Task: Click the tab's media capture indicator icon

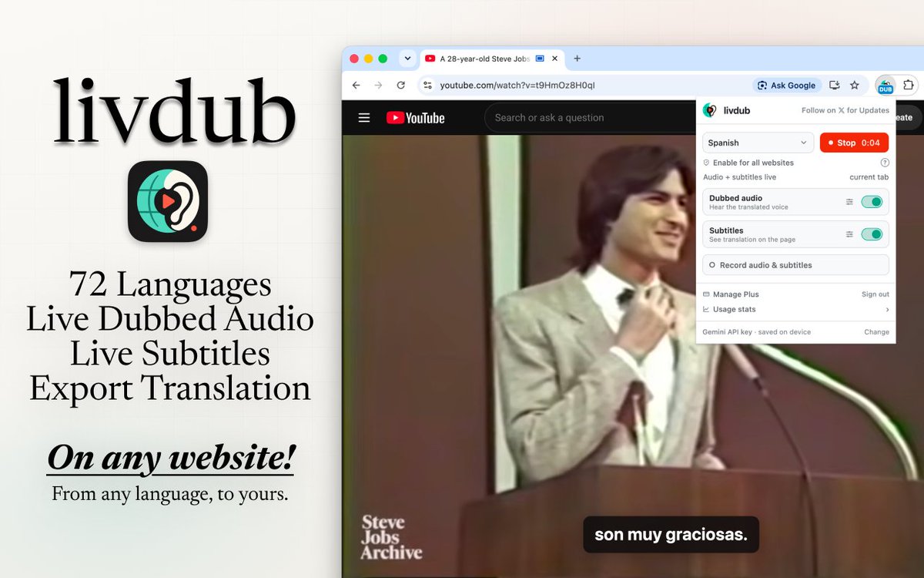Action: [x=540, y=59]
